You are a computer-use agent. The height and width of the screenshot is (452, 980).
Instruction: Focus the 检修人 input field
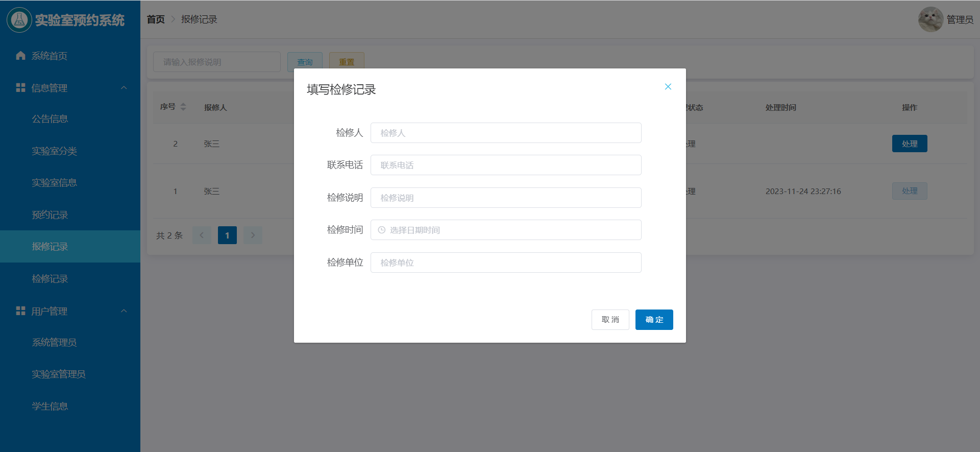pyautogui.click(x=506, y=133)
